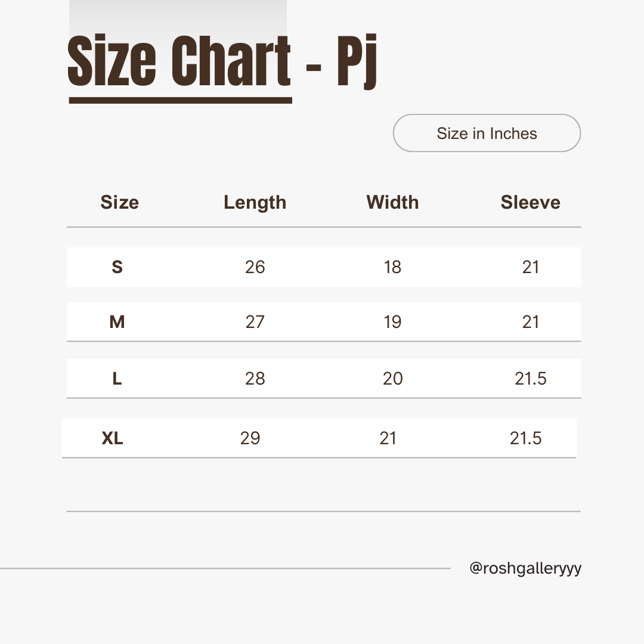
Task: Click length value 26 in S row
Action: click(255, 267)
